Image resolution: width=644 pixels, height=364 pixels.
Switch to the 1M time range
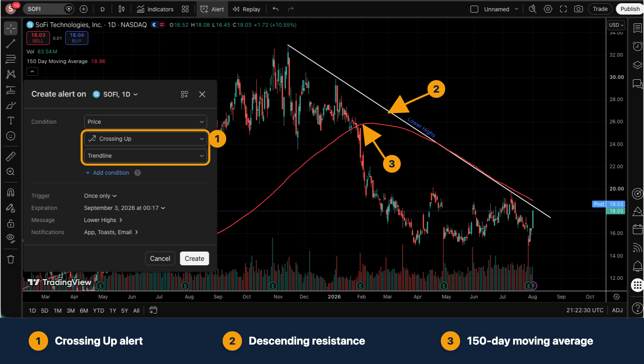click(58, 311)
